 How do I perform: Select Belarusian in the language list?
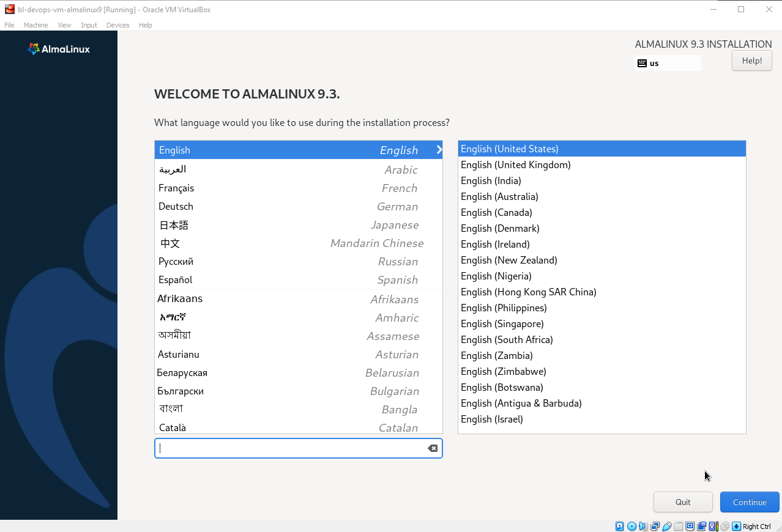(299, 372)
